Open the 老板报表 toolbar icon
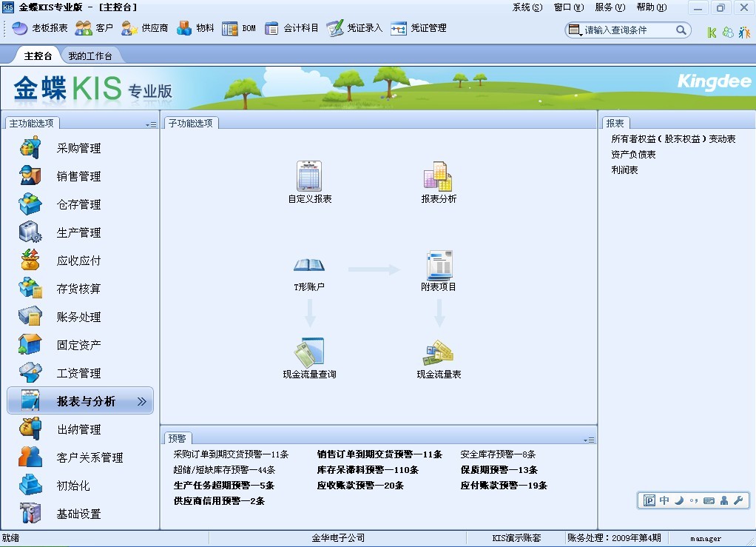Screen dimensions: 756x547 39,28
